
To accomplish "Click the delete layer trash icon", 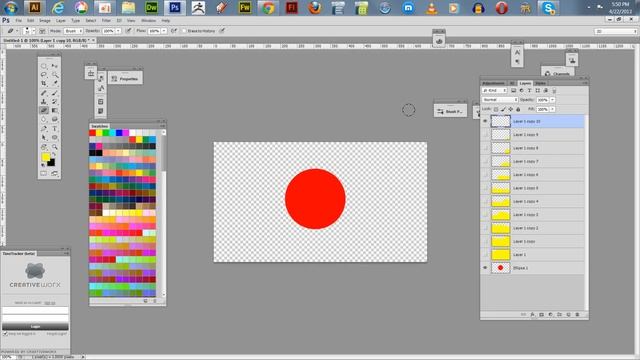I will click(577, 315).
